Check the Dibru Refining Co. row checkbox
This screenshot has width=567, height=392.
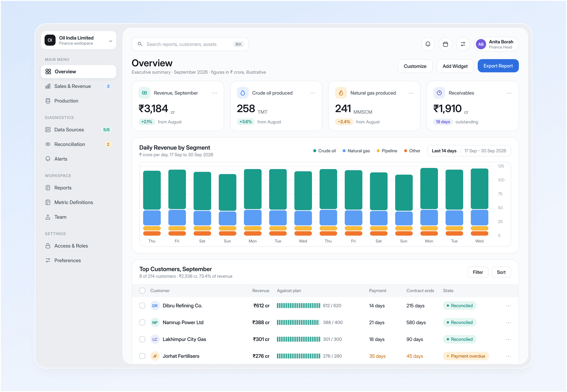pyautogui.click(x=142, y=306)
